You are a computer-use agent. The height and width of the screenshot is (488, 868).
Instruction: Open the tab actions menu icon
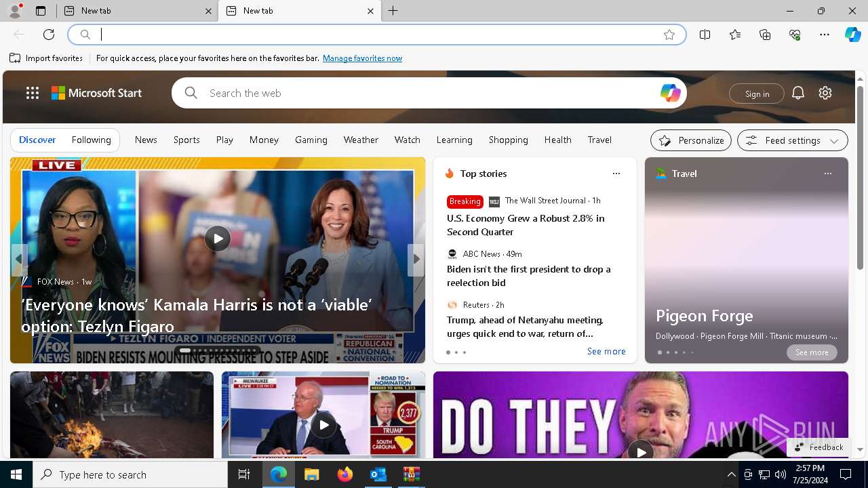[41, 11]
